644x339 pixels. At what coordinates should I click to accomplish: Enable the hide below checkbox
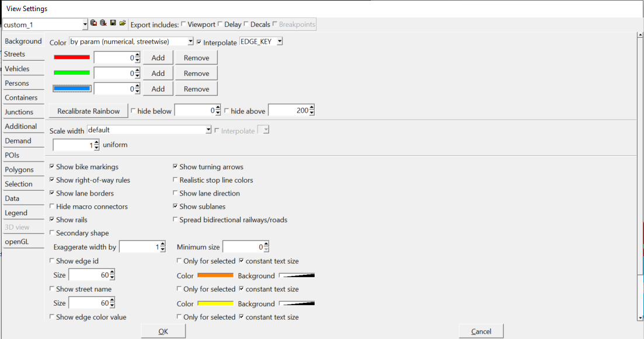[x=134, y=111]
